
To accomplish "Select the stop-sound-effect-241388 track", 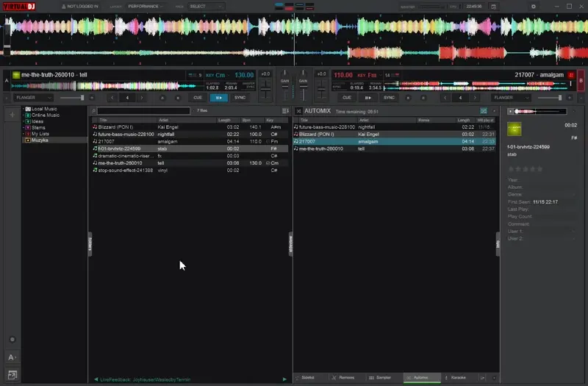I will pos(190,171).
